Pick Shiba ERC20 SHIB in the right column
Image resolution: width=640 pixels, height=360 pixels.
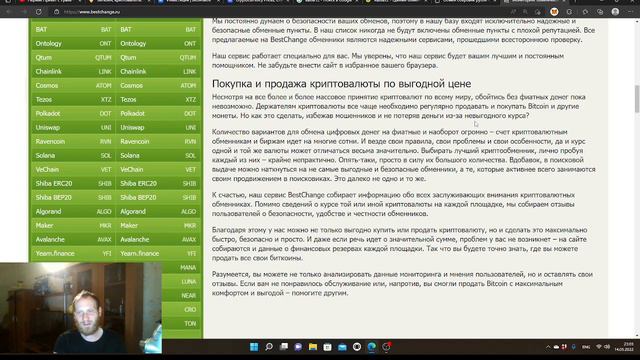158,183
